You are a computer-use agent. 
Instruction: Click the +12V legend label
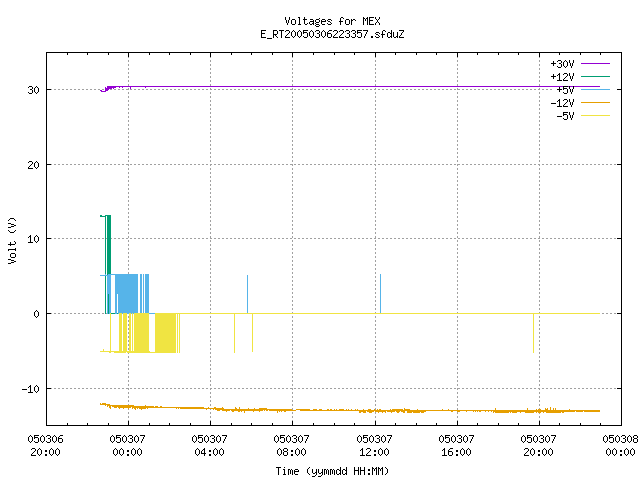[562, 77]
